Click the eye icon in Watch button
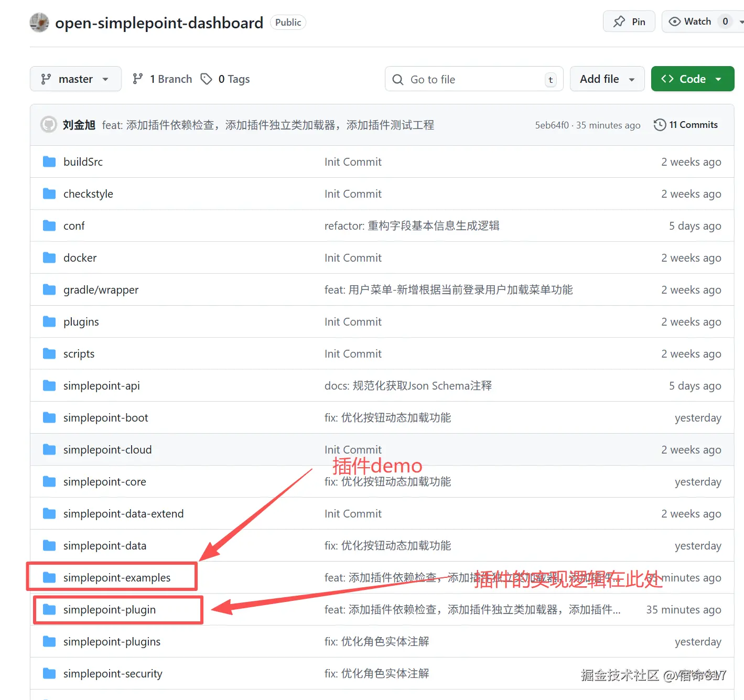Screen dimensions: 744x700 (x=675, y=21)
